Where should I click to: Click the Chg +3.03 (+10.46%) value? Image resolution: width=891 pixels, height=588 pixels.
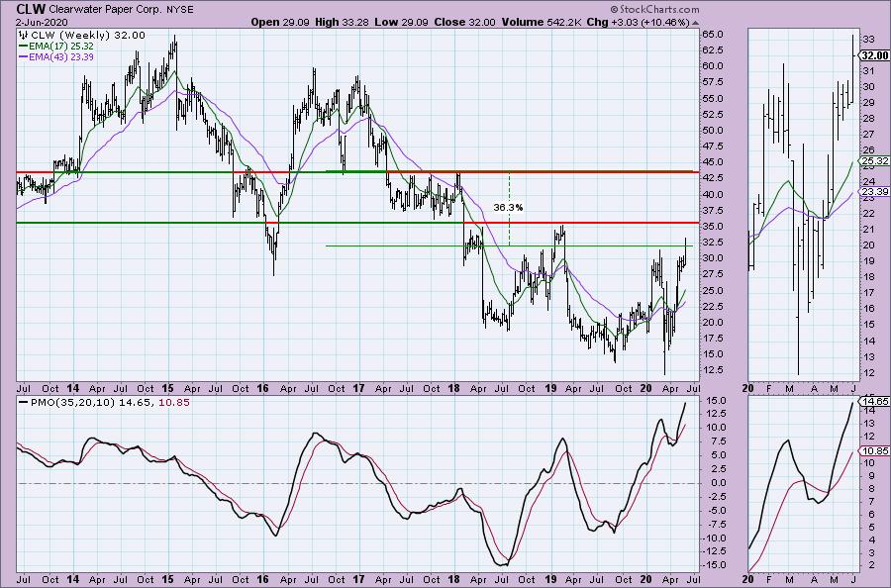click(639, 22)
